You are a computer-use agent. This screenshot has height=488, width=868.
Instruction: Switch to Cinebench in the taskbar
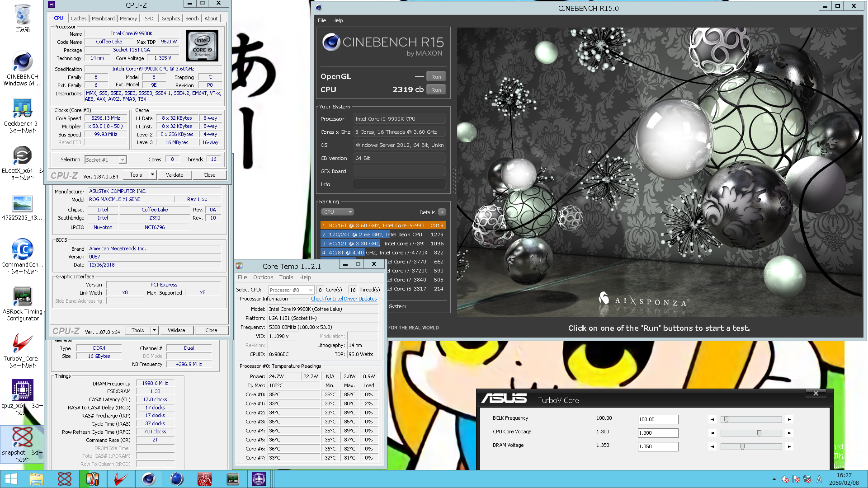coord(149,479)
